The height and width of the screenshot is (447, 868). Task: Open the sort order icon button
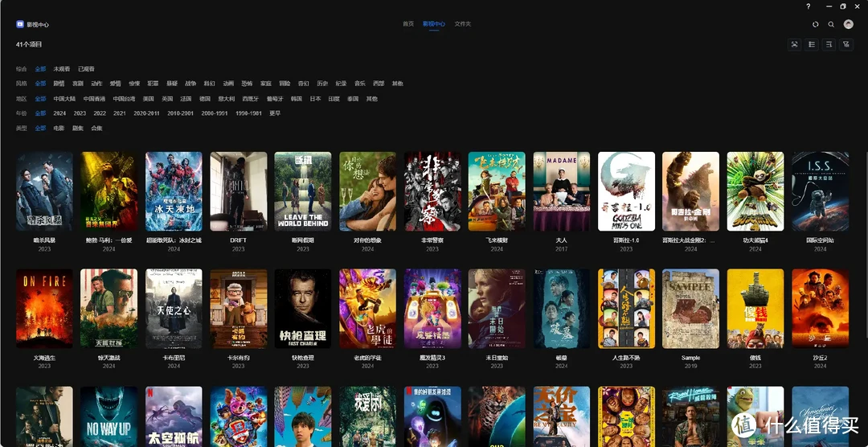[829, 44]
